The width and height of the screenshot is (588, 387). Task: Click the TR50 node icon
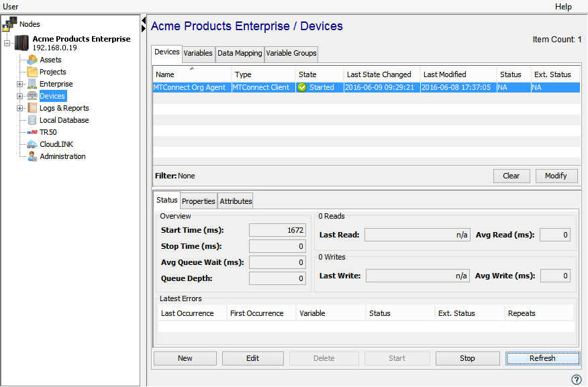(32, 132)
